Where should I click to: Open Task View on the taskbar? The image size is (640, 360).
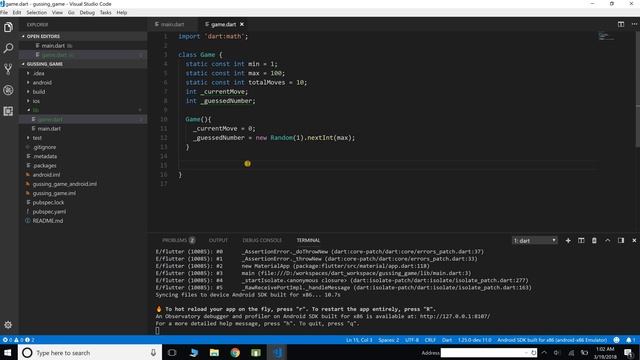(x=172, y=353)
